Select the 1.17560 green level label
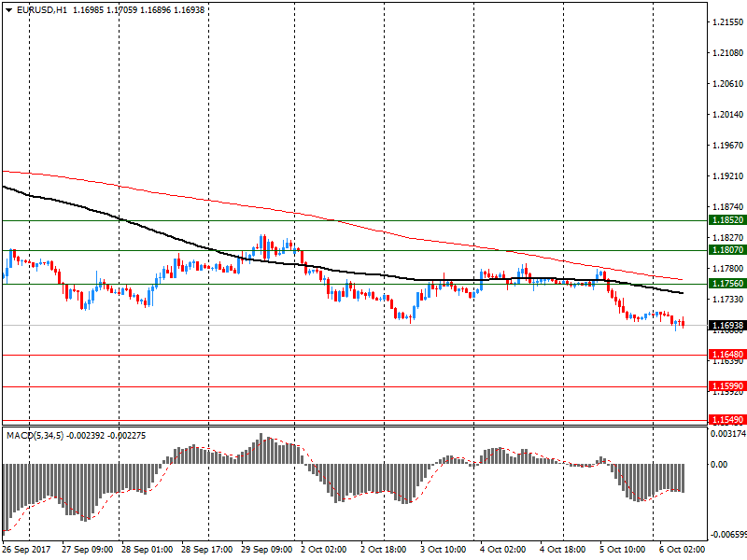 pyautogui.click(x=727, y=284)
